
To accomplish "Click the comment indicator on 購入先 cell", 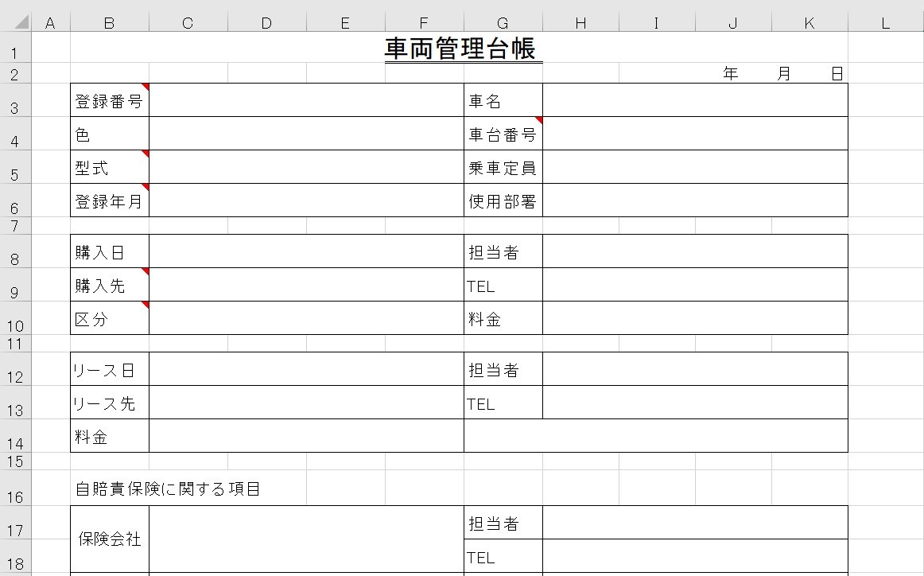I will click(x=145, y=270).
